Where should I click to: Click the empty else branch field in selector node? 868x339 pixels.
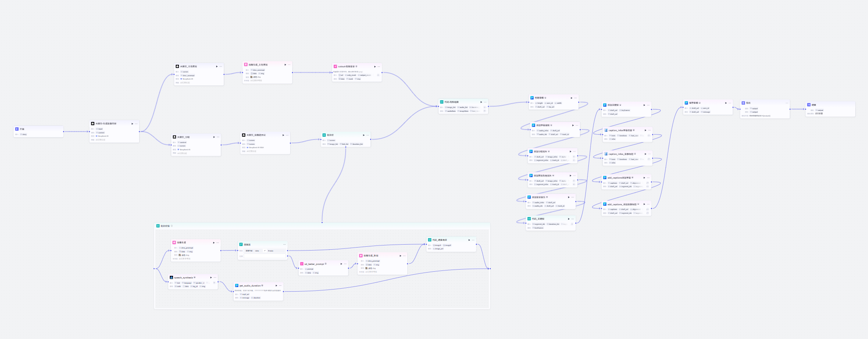pos(265,256)
